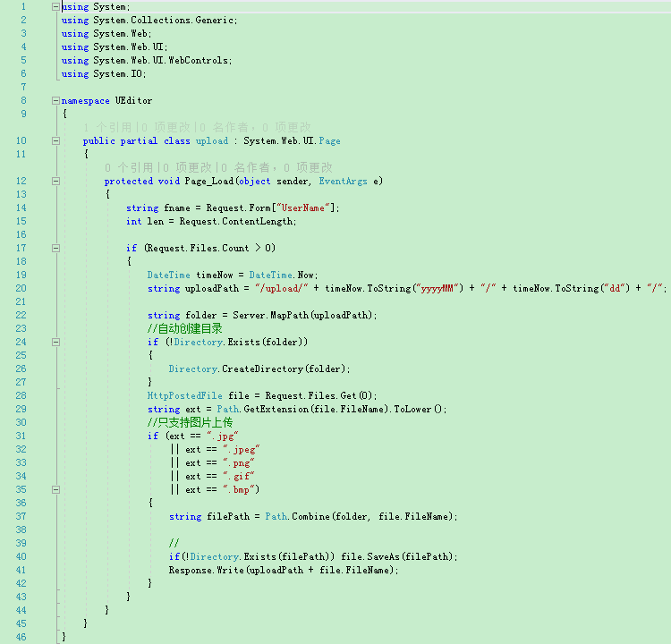
Task: Click the ".png" string literal
Action: (238, 463)
